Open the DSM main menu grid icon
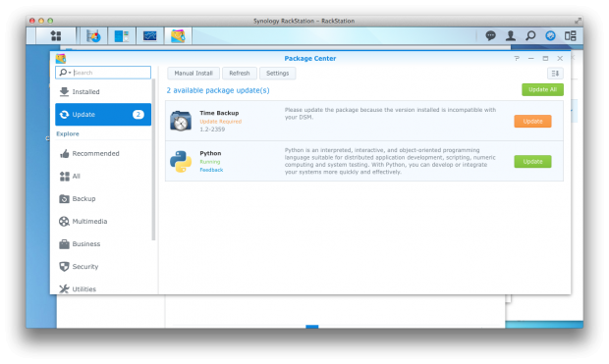609x364 pixels. click(x=56, y=35)
